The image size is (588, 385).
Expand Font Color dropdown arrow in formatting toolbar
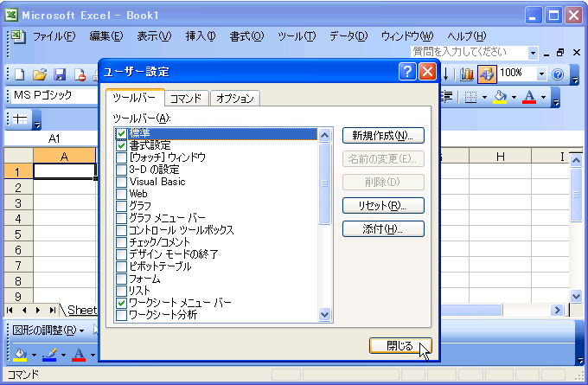tap(543, 97)
